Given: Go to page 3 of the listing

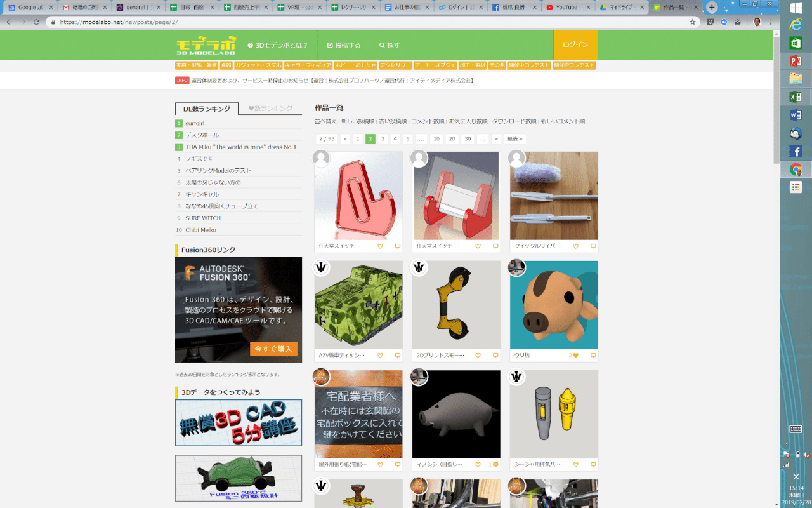Looking at the screenshot, I should coord(383,138).
